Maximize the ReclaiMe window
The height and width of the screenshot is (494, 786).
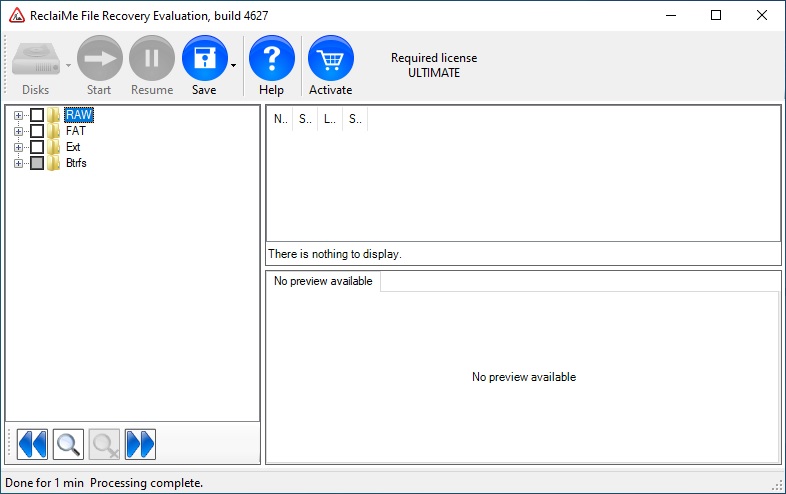(716, 15)
